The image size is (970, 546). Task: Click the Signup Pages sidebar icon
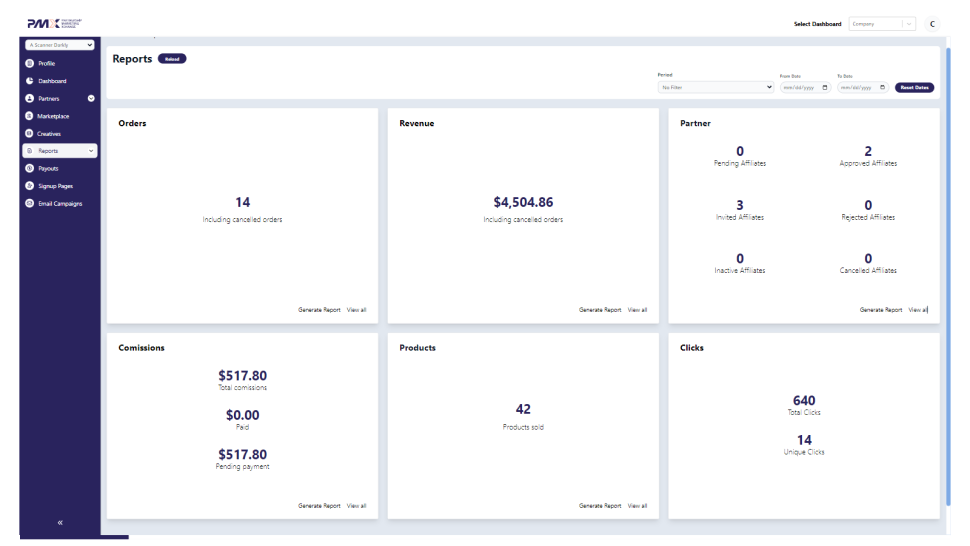(29, 186)
